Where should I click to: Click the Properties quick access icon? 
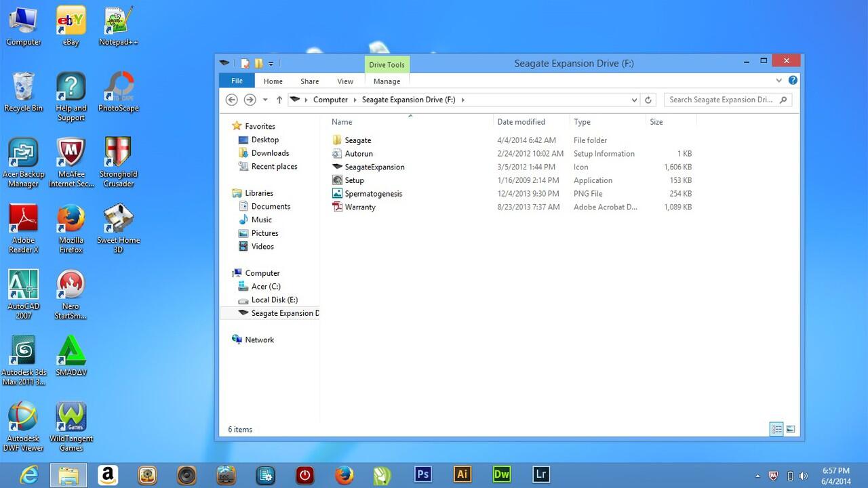click(245, 64)
